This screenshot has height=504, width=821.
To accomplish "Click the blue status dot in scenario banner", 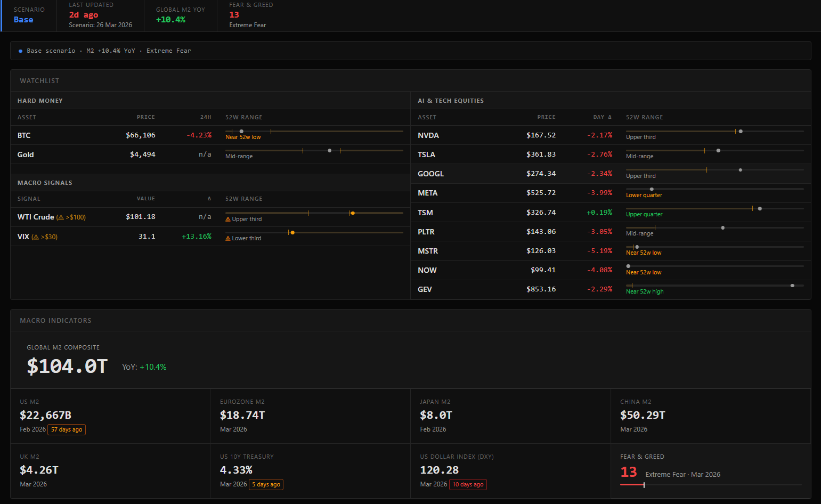I will [20, 51].
